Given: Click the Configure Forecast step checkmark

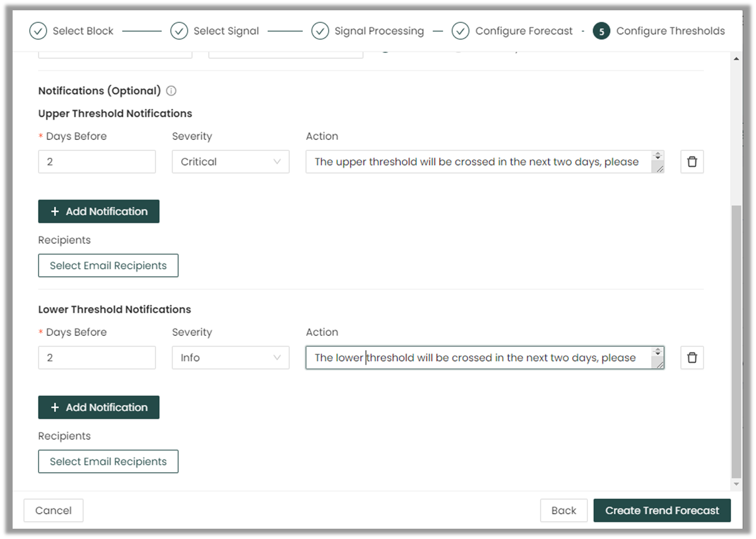Looking at the screenshot, I should [x=461, y=31].
